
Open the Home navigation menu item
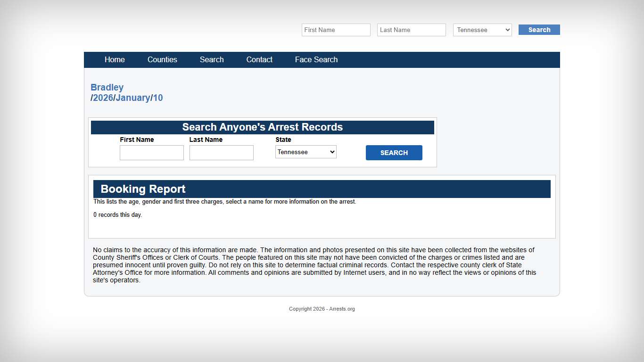115,59
